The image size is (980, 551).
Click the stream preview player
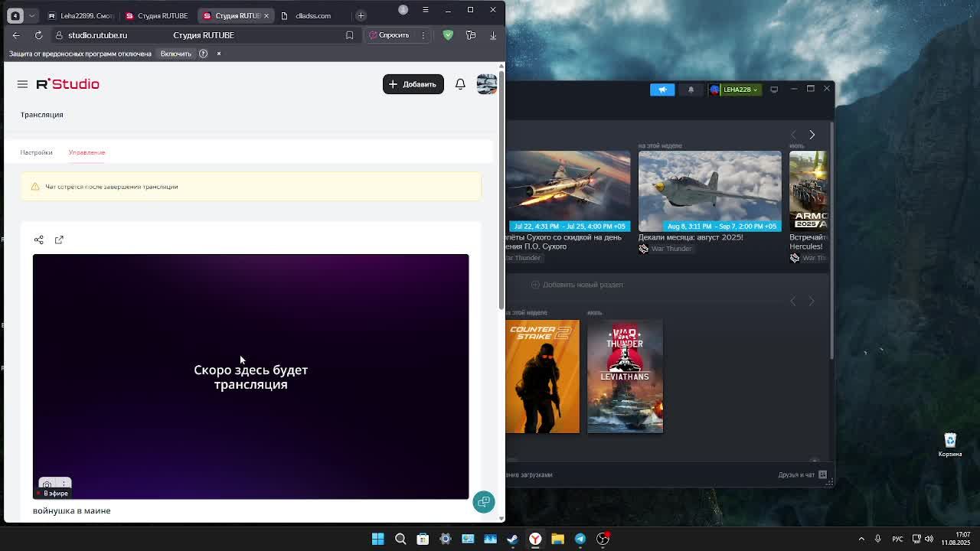(251, 377)
